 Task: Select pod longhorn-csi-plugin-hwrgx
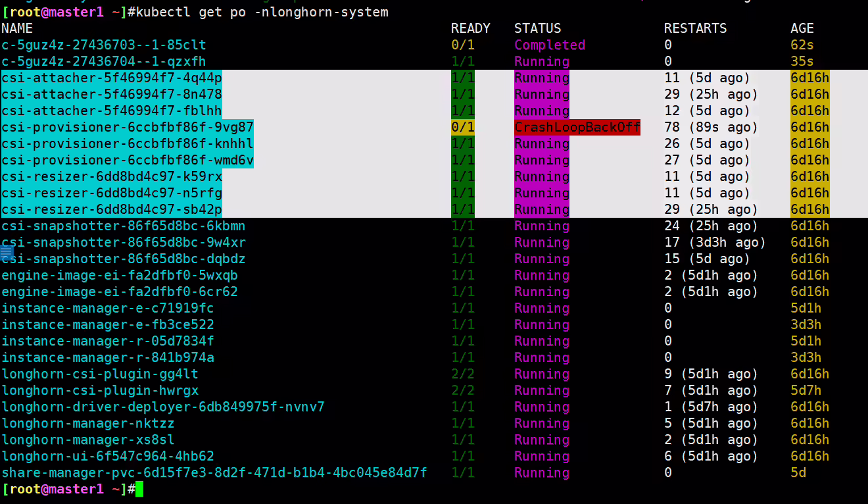[x=100, y=390]
